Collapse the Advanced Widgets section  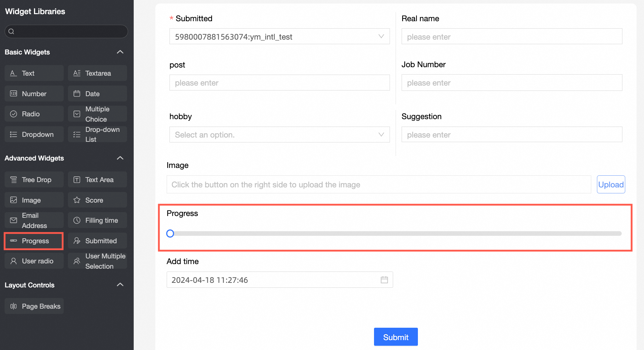[120, 158]
